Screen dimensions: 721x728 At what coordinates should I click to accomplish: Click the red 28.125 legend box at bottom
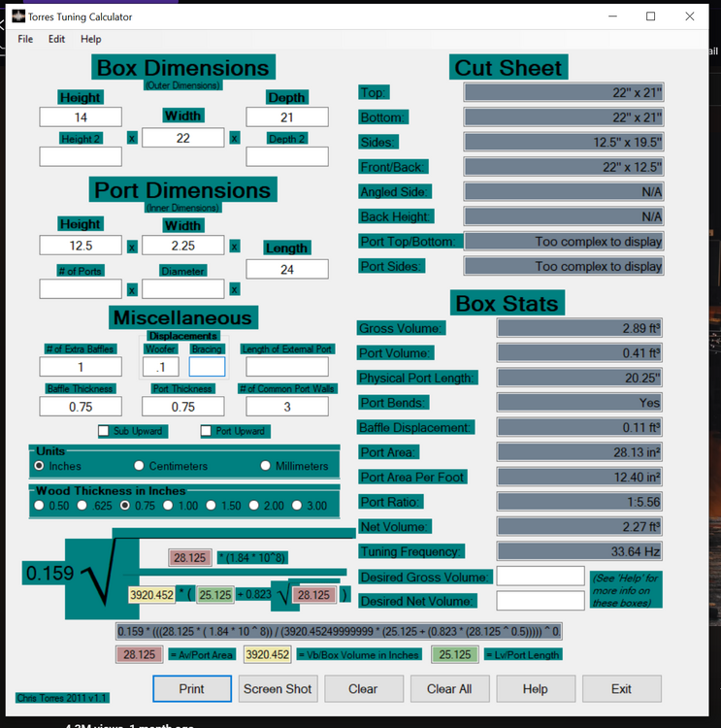140,654
